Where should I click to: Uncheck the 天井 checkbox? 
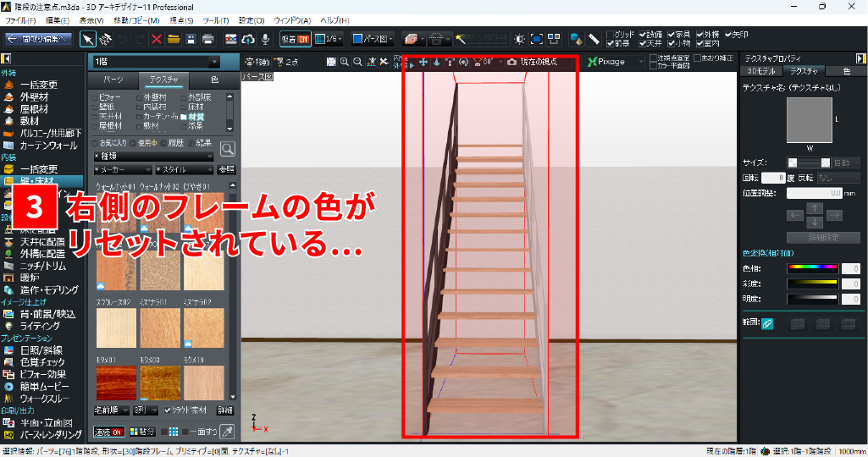tap(643, 43)
